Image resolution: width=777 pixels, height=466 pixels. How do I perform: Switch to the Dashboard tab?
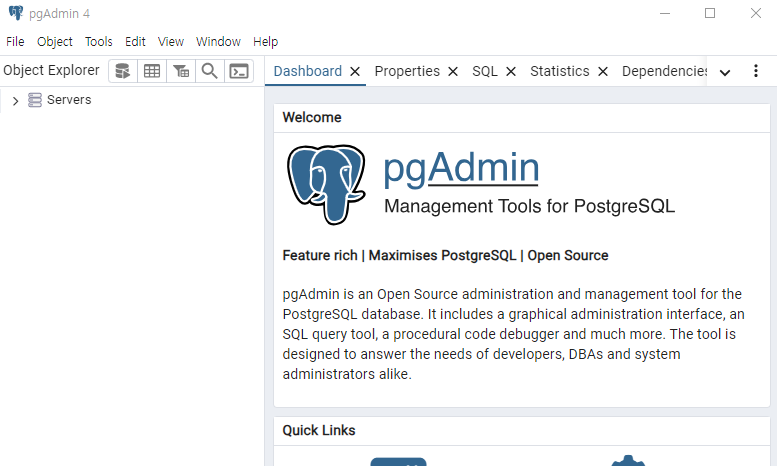tap(308, 71)
